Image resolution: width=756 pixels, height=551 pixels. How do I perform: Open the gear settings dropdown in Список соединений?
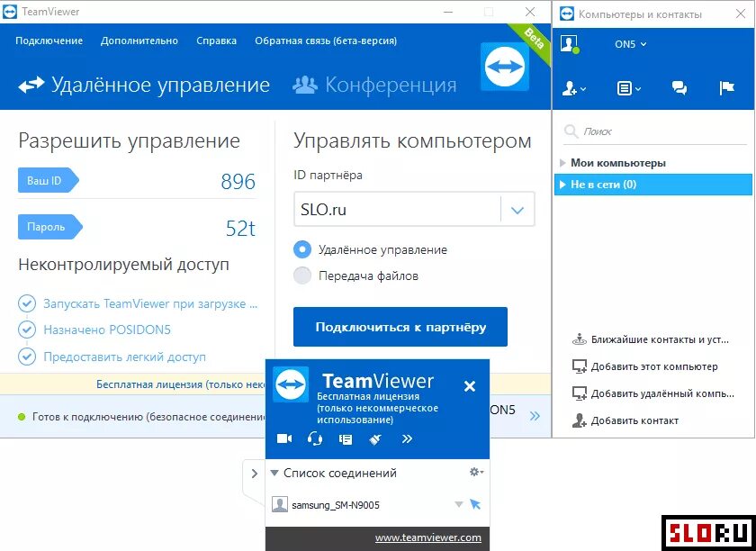476,472
